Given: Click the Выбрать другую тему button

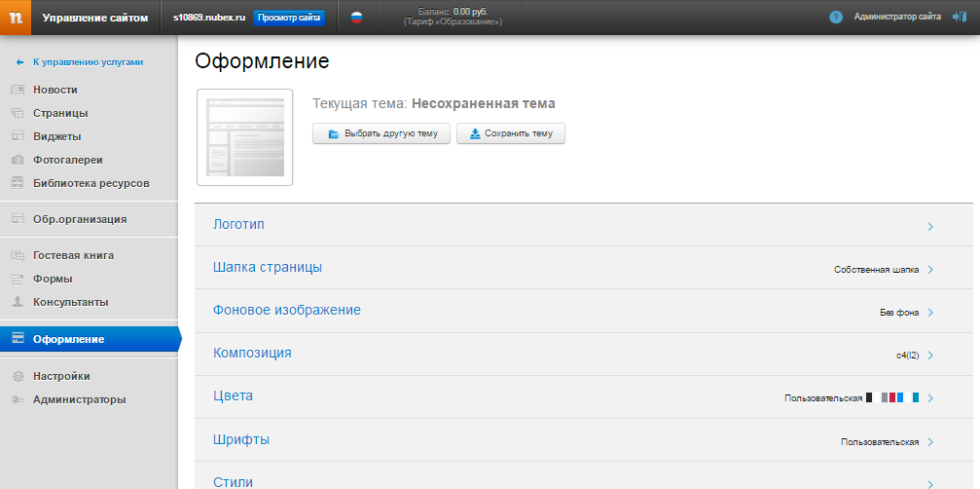Looking at the screenshot, I should 381,133.
